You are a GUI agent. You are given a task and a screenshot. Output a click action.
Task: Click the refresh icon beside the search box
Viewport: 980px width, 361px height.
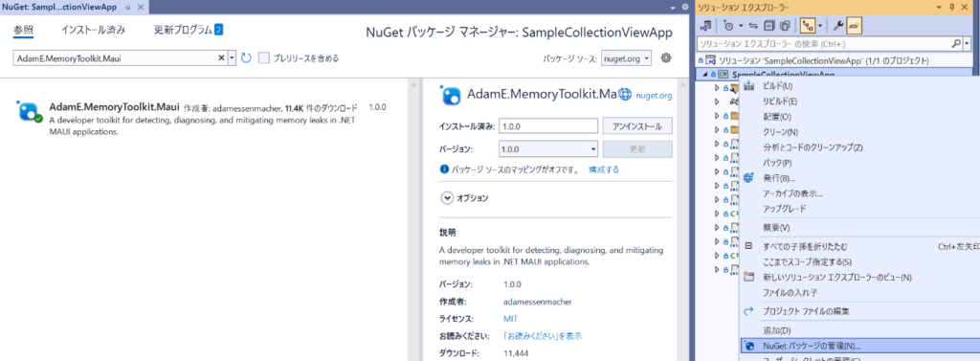tap(246, 58)
